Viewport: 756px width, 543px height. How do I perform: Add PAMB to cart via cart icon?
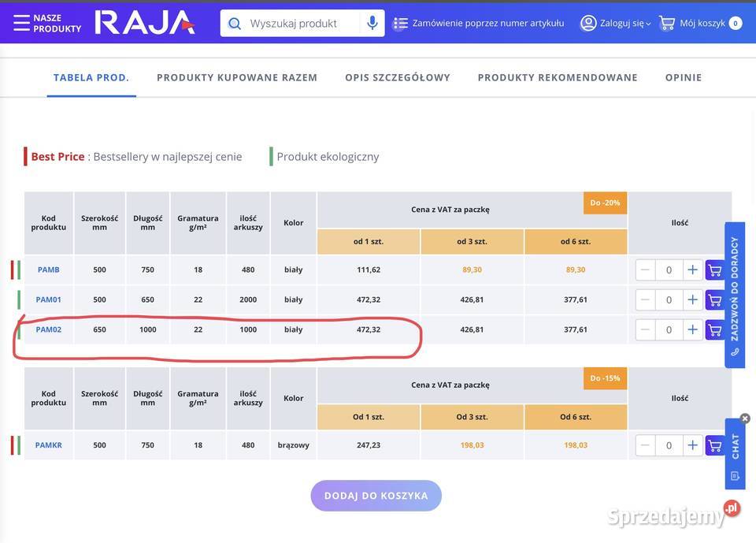coord(714,270)
